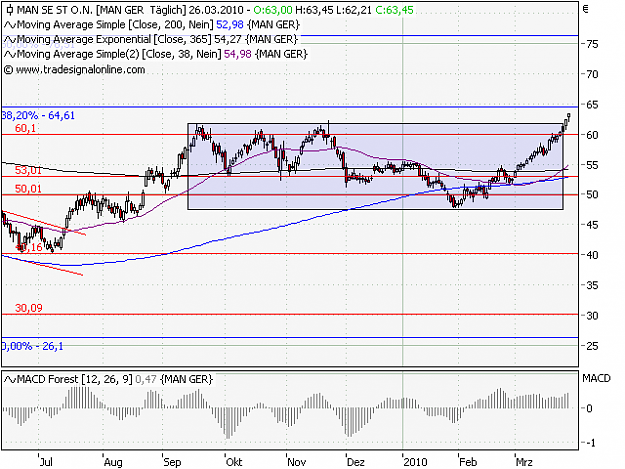Viewport: 625px width, 469px height.
Task: Click the 45 price axis label
Action: [592, 225]
